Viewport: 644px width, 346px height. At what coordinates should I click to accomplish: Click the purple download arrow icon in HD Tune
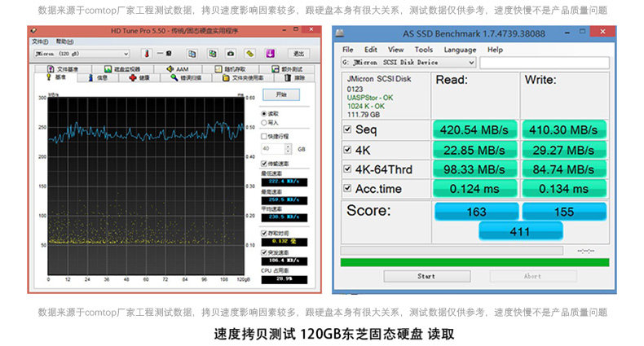270,54
